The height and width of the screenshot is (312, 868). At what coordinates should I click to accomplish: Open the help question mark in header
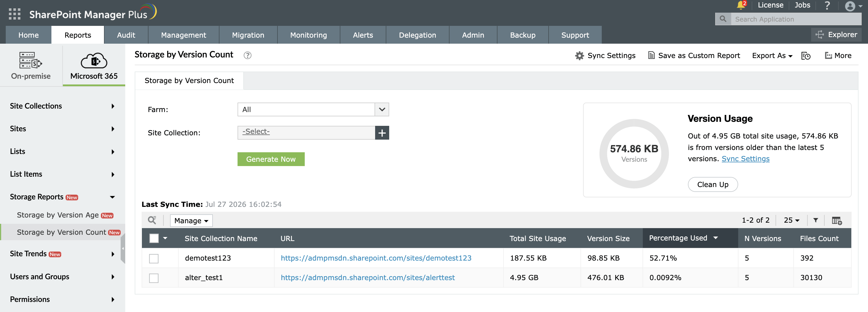tap(827, 5)
